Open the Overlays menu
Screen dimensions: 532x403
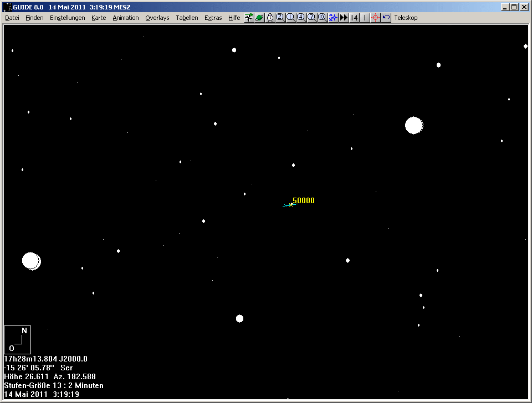click(157, 18)
